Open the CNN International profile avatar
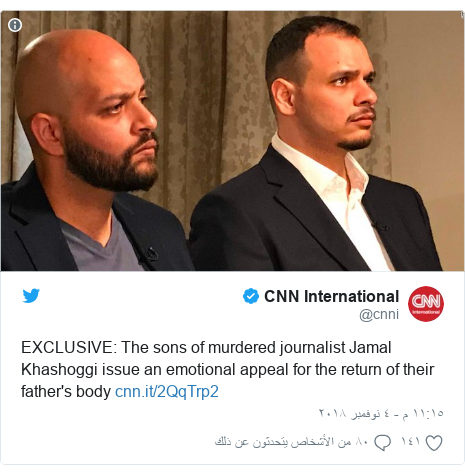The image size is (465, 475). point(426,304)
